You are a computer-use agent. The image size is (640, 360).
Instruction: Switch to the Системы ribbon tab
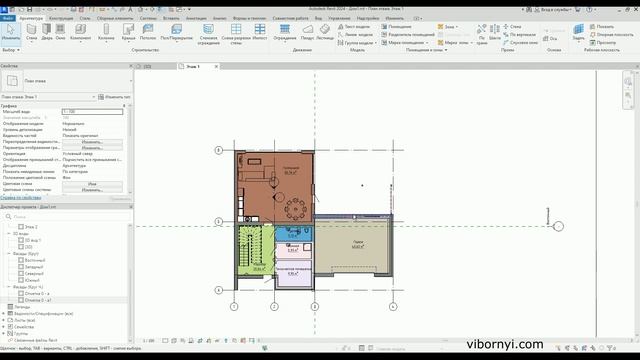(x=148, y=18)
